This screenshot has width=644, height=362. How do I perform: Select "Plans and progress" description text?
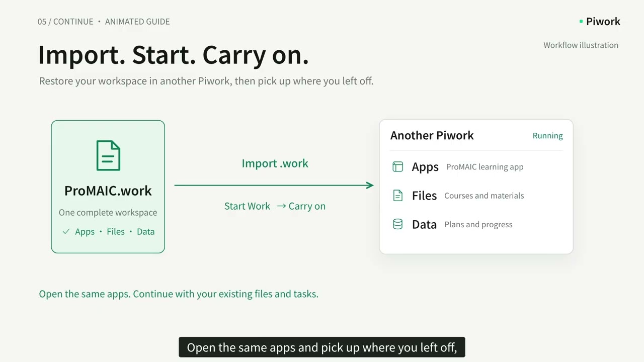pos(478,225)
